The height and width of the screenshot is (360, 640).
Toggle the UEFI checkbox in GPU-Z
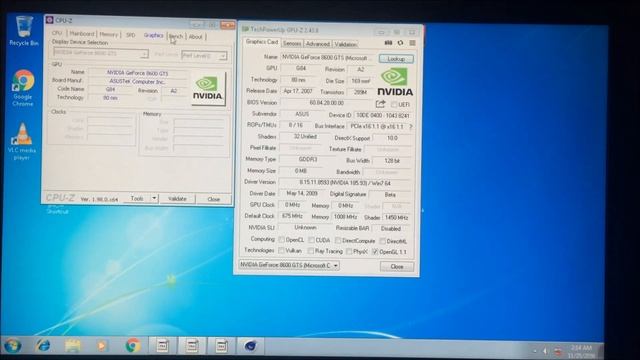(393, 105)
